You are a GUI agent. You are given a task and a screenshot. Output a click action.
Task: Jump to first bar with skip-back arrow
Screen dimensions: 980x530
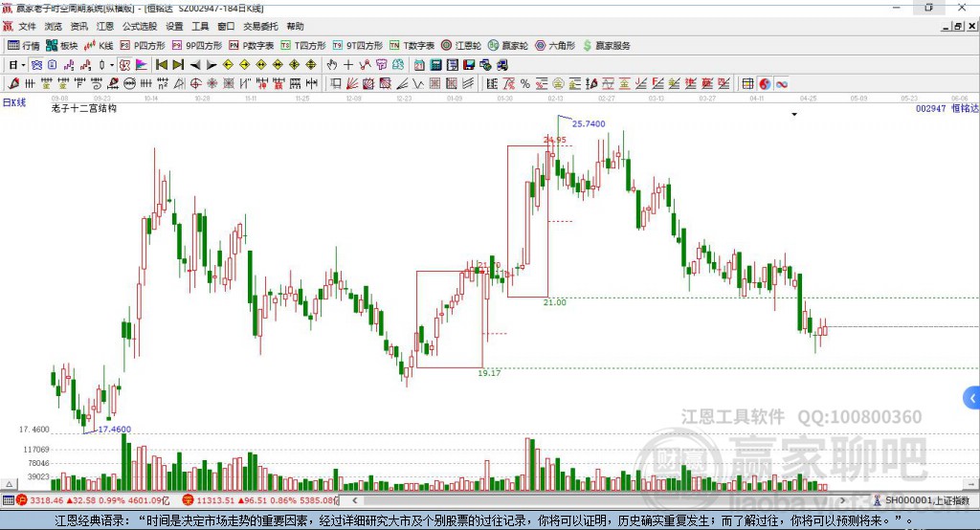tap(162, 65)
